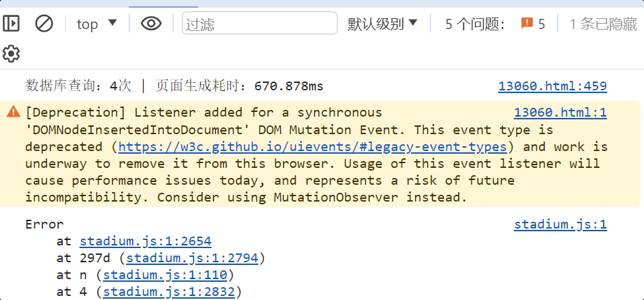Click the deprecation warning triangle icon
644x300 pixels.
pyautogui.click(x=13, y=111)
